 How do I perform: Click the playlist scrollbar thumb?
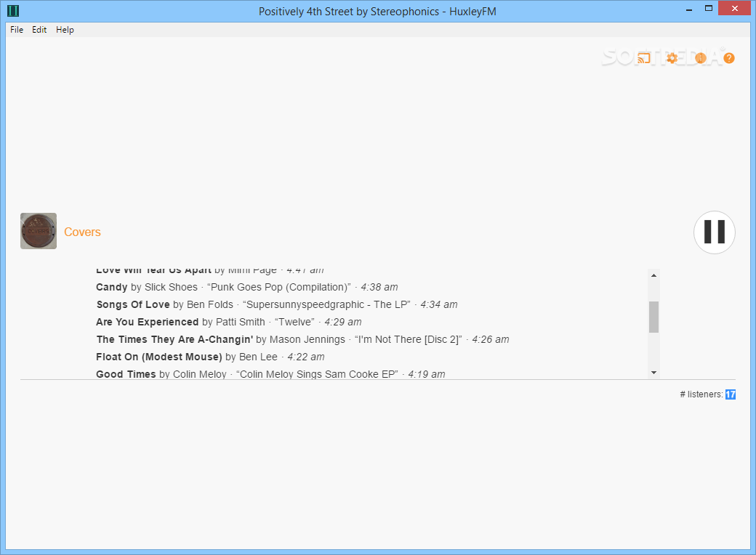tap(654, 317)
